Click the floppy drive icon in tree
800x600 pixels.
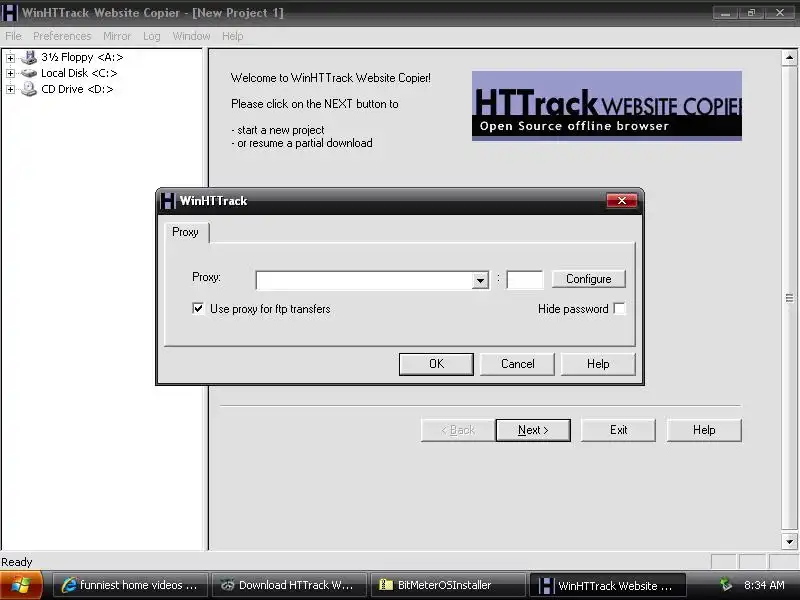pyautogui.click(x=29, y=57)
